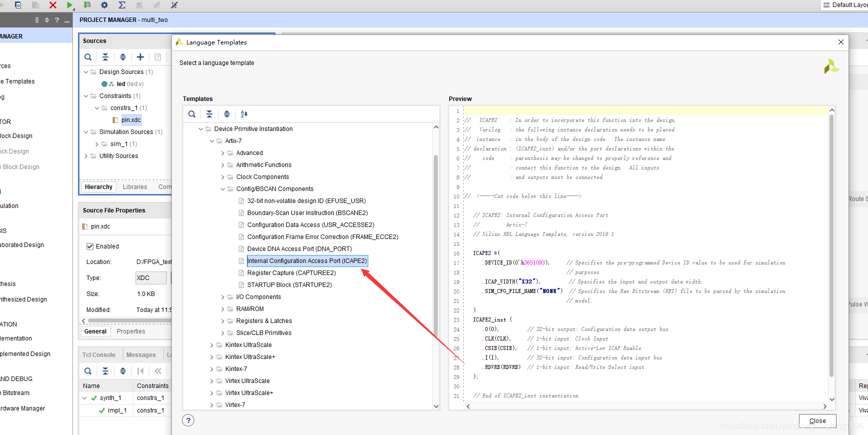The image size is (868, 435).
Task: Select the led (led.v) source file
Action: [x=130, y=84]
